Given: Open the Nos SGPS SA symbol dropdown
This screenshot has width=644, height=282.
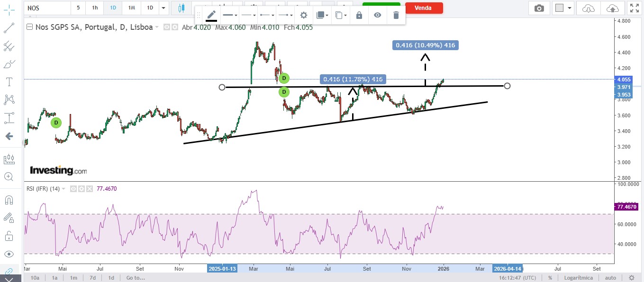Looking at the screenshot, I should [157, 27].
